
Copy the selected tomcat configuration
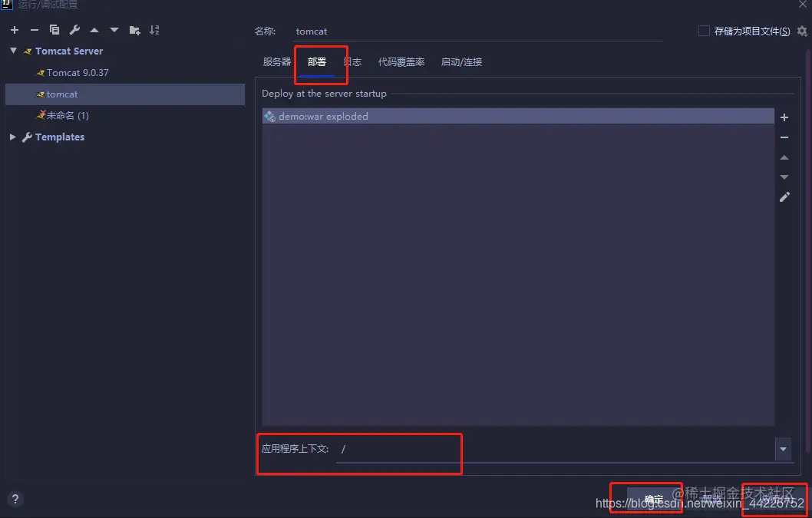pyautogui.click(x=54, y=30)
